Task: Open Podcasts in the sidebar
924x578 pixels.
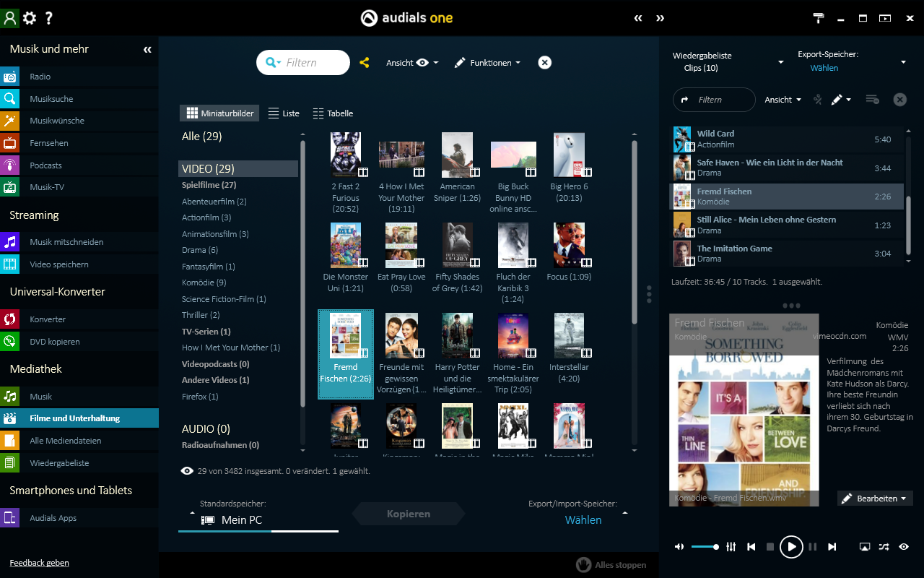Action: click(79, 165)
